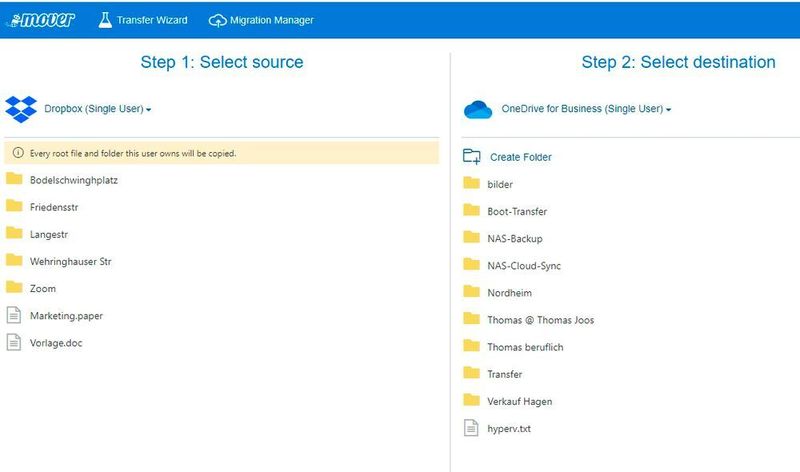This screenshot has height=472, width=800.
Task: Click the hyperv.txt file icon
Action: tap(471, 428)
